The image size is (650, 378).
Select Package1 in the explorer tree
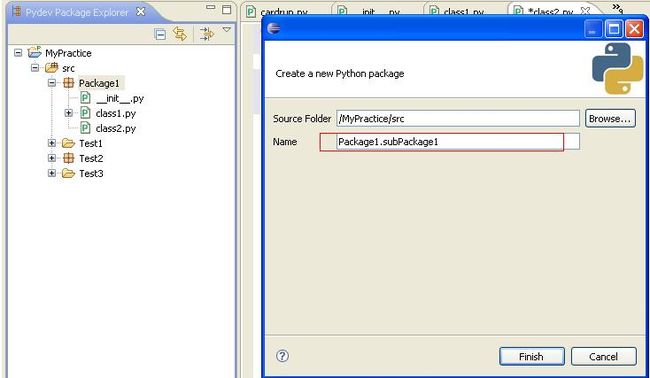click(x=99, y=83)
